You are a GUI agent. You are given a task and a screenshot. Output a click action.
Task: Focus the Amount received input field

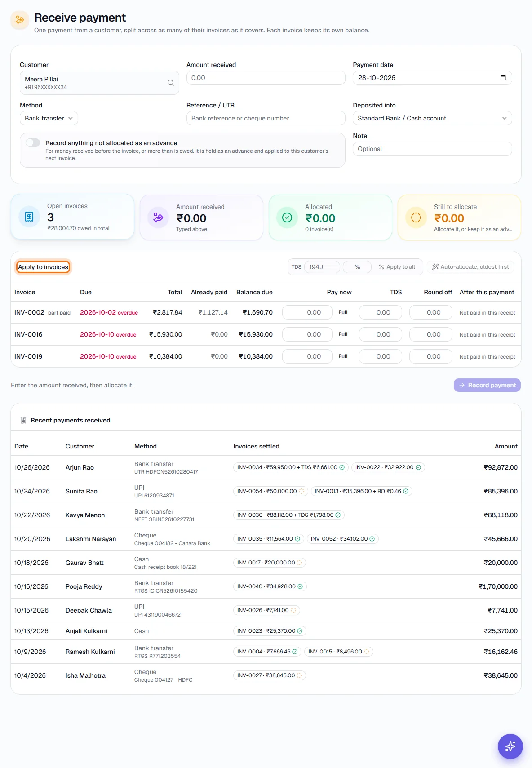point(266,78)
